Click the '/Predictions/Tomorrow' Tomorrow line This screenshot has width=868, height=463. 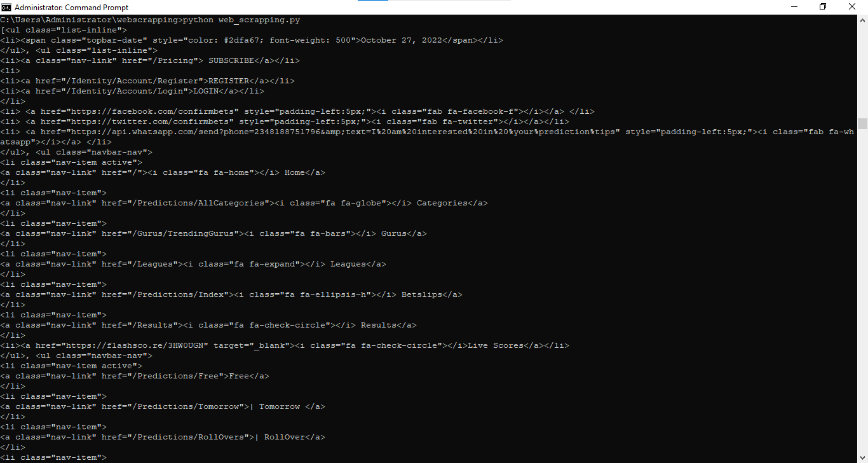pyautogui.click(x=163, y=406)
